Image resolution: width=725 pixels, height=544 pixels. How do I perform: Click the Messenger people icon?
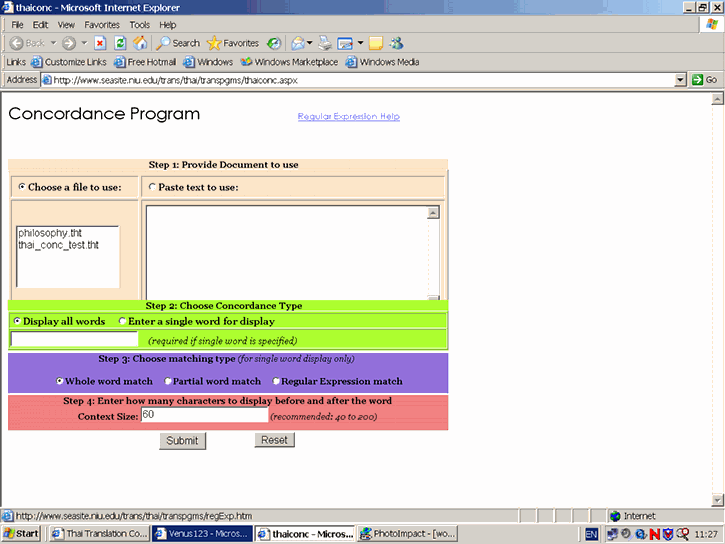pyautogui.click(x=396, y=43)
